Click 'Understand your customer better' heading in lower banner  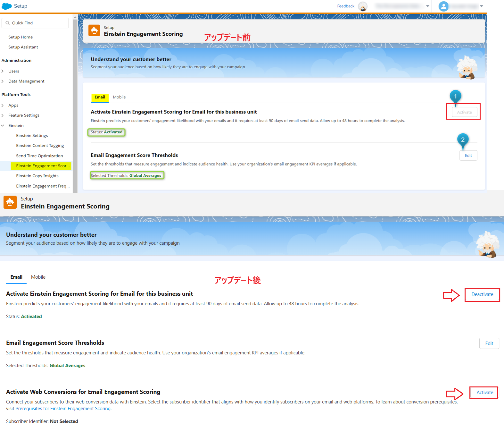click(51, 235)
